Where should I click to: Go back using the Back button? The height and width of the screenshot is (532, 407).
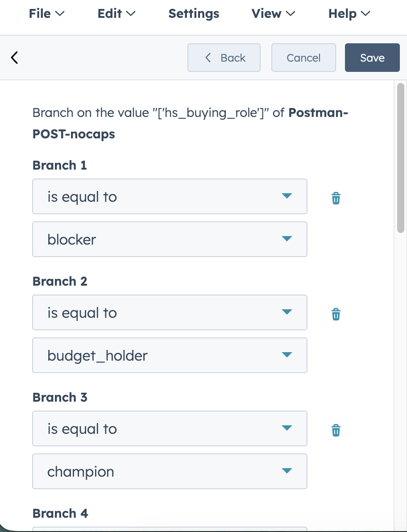coord(224,57)
